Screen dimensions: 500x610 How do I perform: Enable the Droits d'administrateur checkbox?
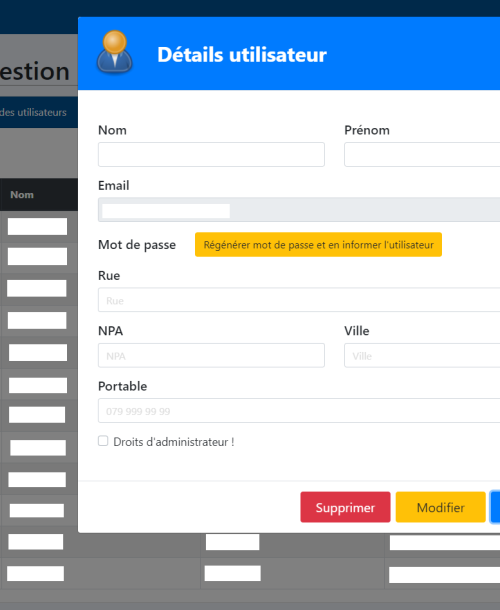pyautogui.click(x=103, y=441)
